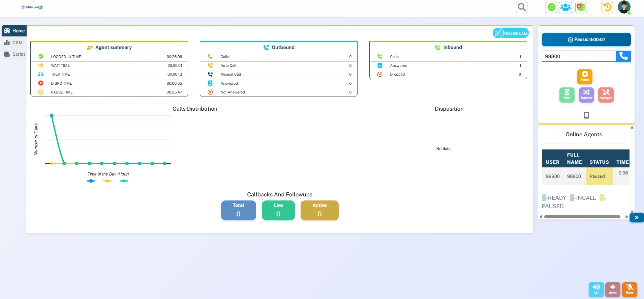Click the Inbound Answered blue icon

tap(380, 65)
